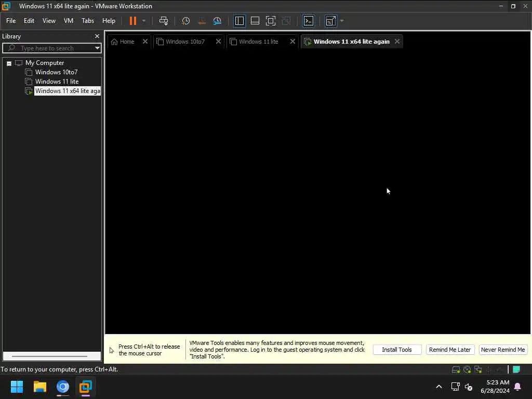Show hidden tray icons chevron

pyautogui.click(x=438, y=387)
